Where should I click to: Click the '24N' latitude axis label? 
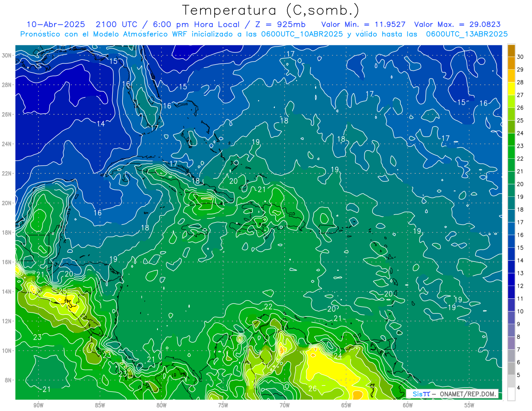(6, 144)
